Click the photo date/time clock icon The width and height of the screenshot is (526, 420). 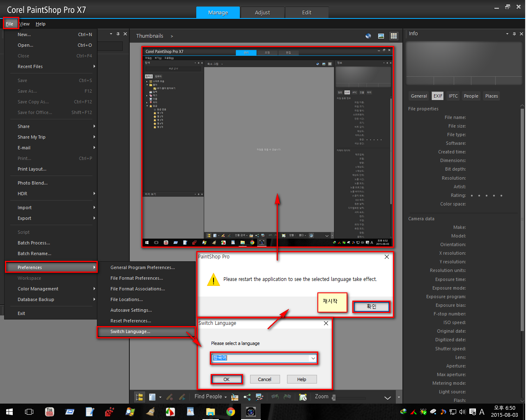(303, 397)
